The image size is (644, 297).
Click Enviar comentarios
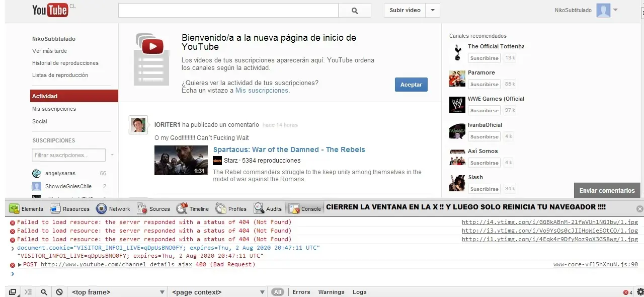point(607,191)
